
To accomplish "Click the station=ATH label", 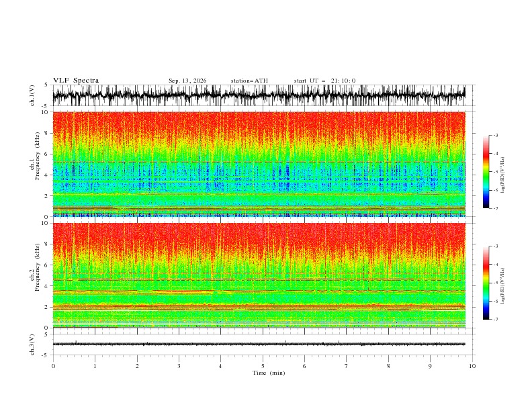I will point(249,81).
